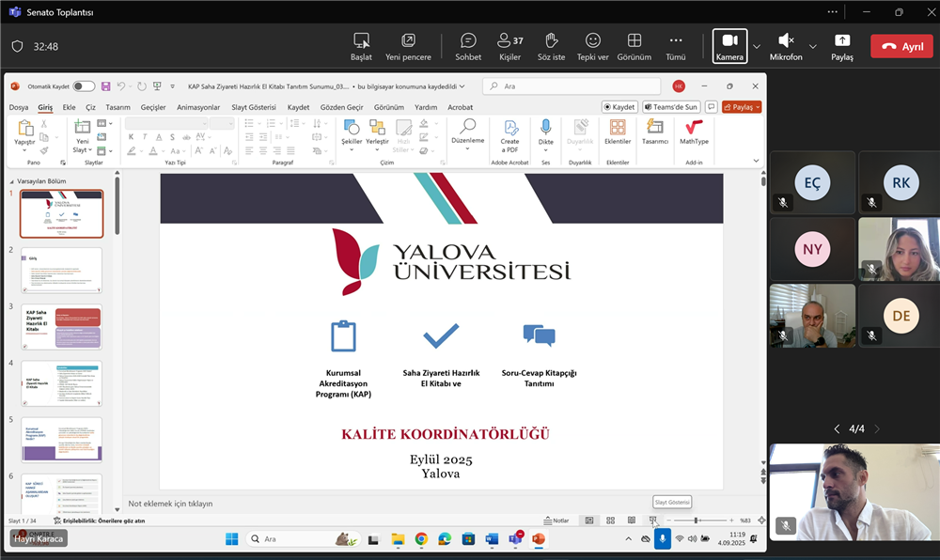Turn off the Kamera in Teams
940x560 pixels.
729,46
